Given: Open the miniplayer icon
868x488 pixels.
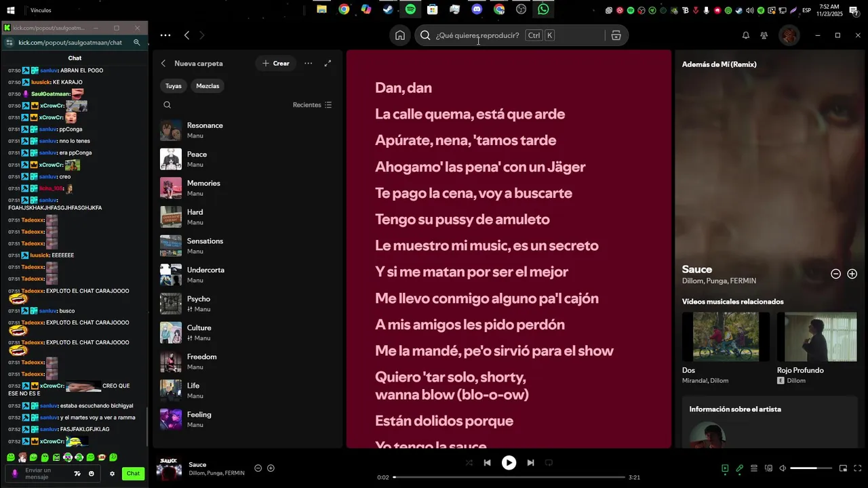Looking at the screenshot, I should (843, 468).
